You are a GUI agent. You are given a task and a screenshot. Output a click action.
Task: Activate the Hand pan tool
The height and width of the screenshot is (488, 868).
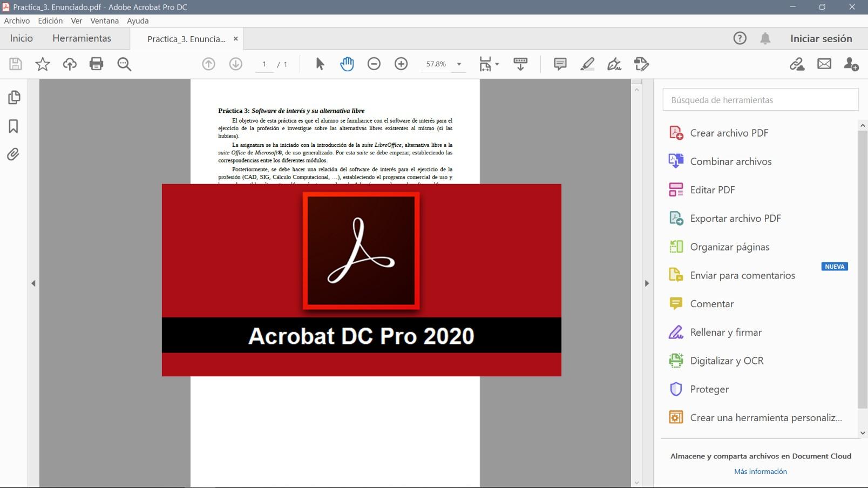(x=347, y=64)
